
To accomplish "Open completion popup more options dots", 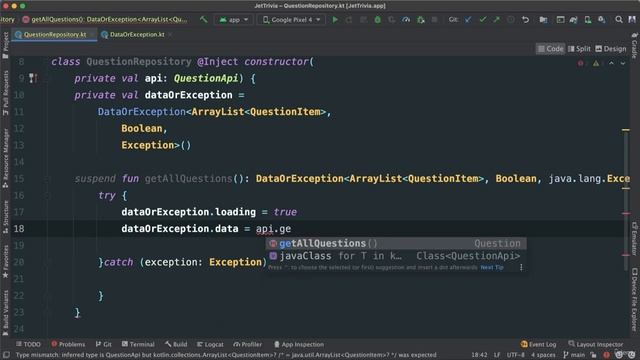I will [521, 267].
